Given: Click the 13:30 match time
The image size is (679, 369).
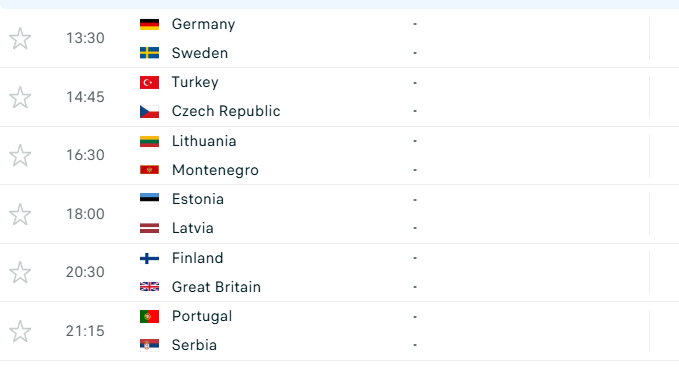Looking at the screenshot, I should [x=85, y=38].
